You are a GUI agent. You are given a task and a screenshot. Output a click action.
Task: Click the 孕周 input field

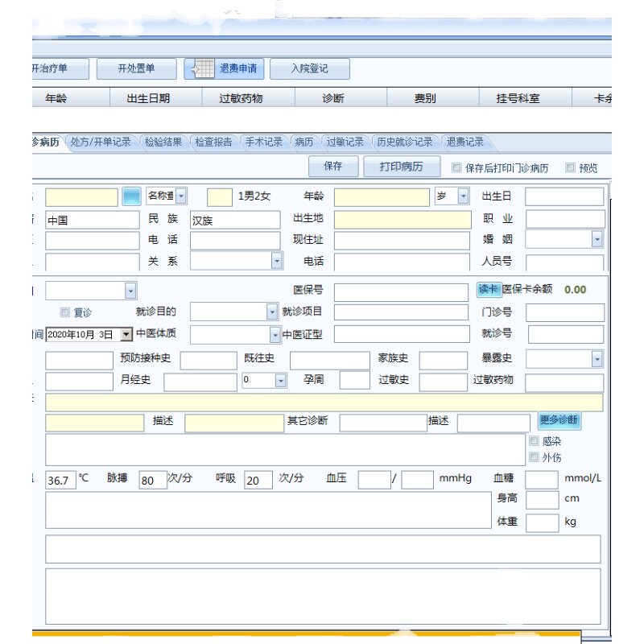coord(355,380)
